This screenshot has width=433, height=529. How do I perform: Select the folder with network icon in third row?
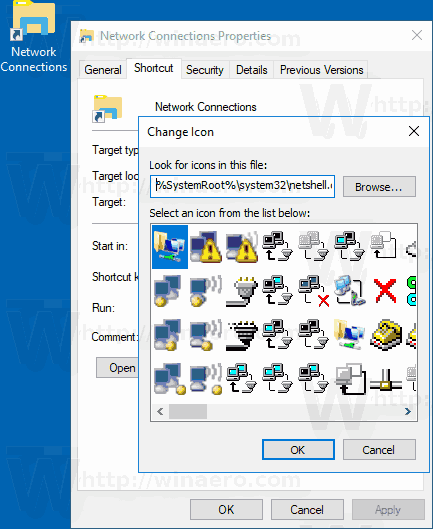coord(349,334)
